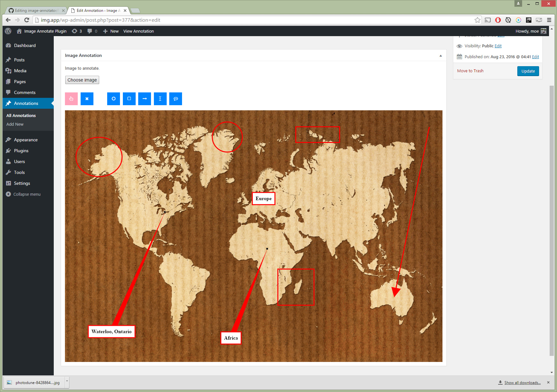Edit the Visibility setting
This screenshot has height=392, width=557.
(498, 46)
